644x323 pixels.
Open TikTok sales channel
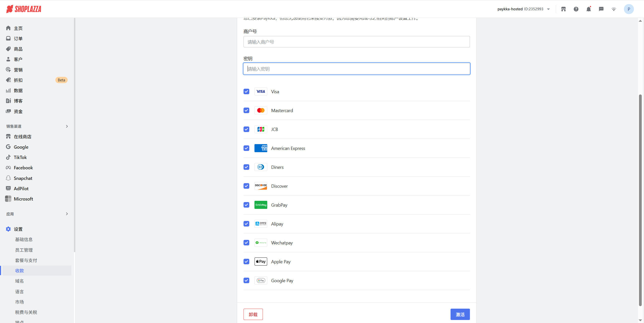[x=20, y=157]
